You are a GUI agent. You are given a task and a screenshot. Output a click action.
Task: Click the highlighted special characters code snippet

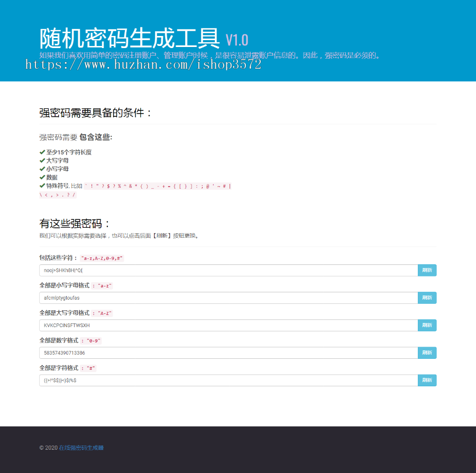click(x=159, y=186)
